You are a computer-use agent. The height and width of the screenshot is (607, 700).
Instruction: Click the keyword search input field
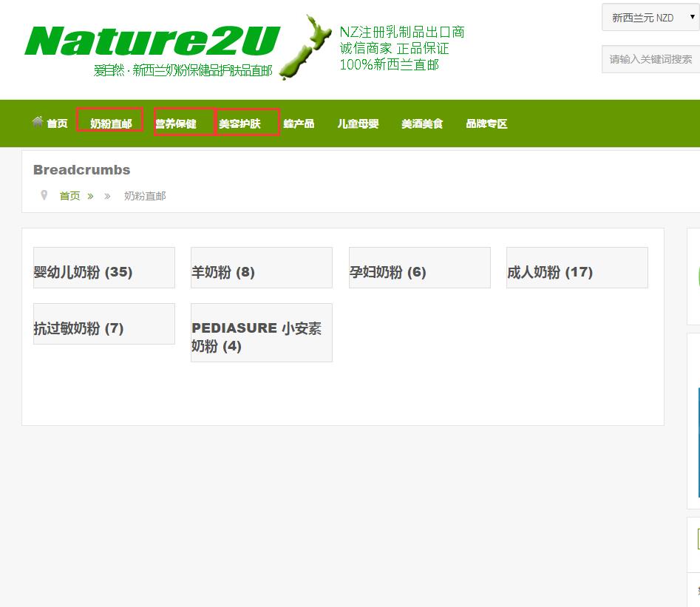coord(651,59)
